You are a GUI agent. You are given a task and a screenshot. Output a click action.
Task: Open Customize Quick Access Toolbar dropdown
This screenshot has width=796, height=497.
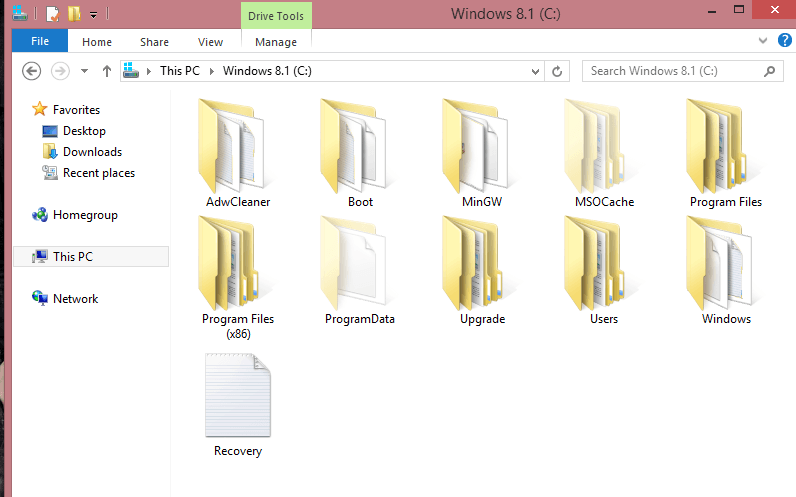(94, 15)
